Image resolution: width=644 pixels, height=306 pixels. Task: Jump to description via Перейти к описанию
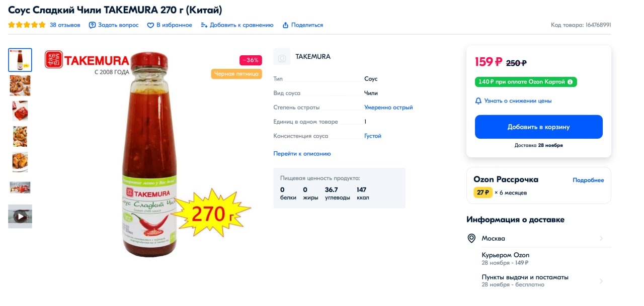[x=302, y=154]
